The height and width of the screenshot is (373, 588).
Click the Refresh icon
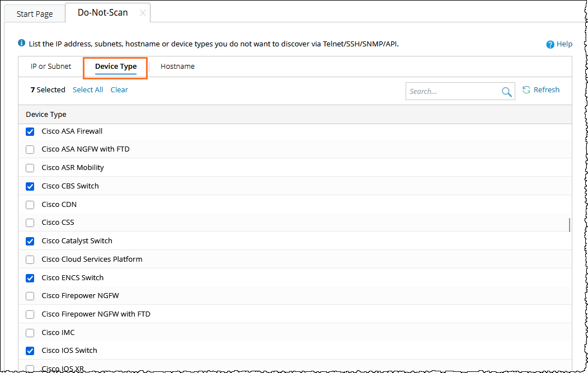tap(526, 89)
